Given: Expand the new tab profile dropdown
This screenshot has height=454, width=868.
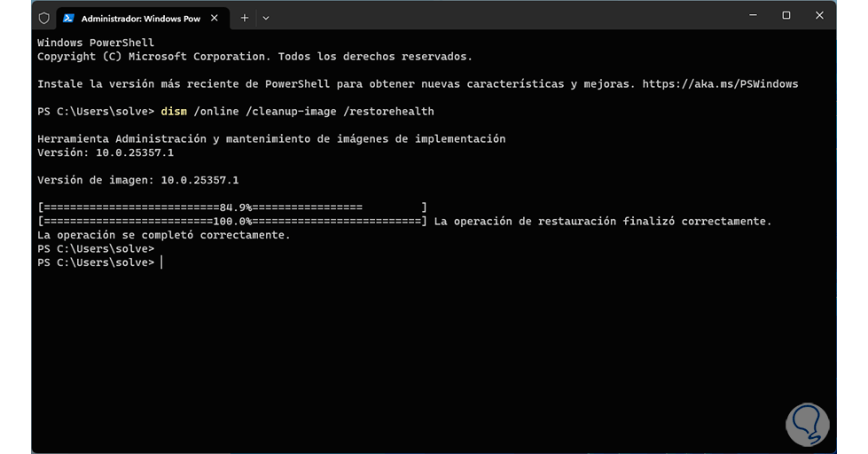Looking at the screenshot, I should click(266, 18).
